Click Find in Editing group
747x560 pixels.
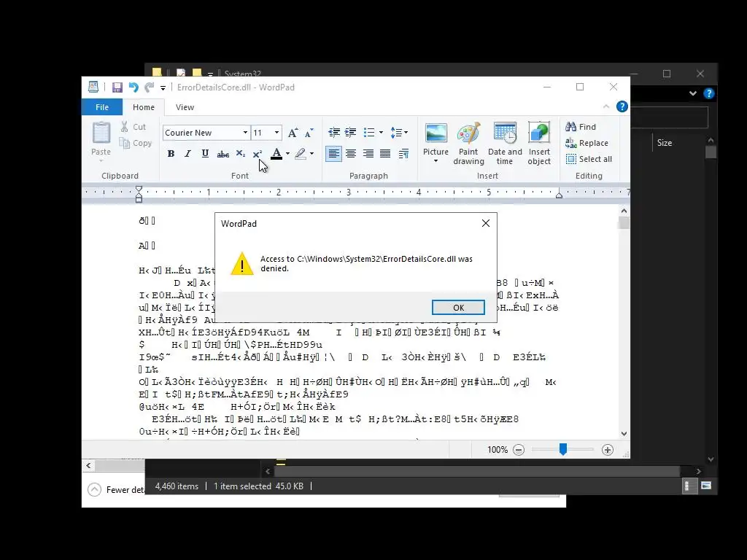[581, 127]
